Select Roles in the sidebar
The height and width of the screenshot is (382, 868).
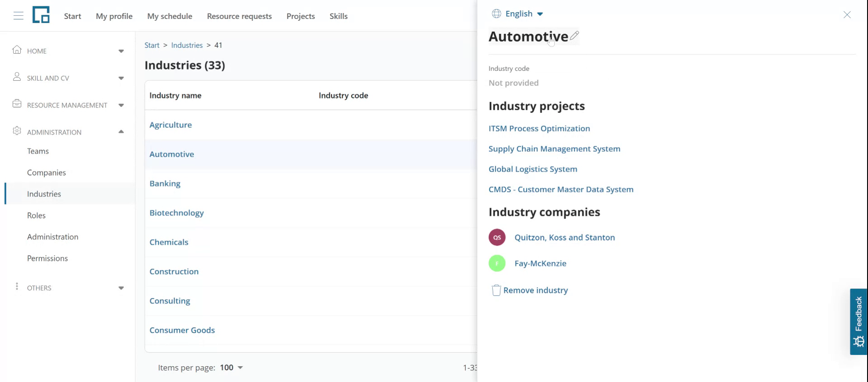(36, 215)
